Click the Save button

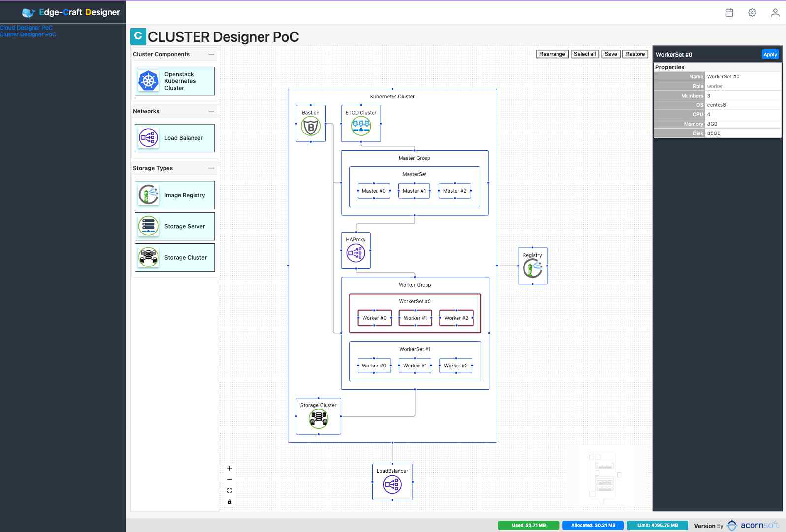coord(611,54)
